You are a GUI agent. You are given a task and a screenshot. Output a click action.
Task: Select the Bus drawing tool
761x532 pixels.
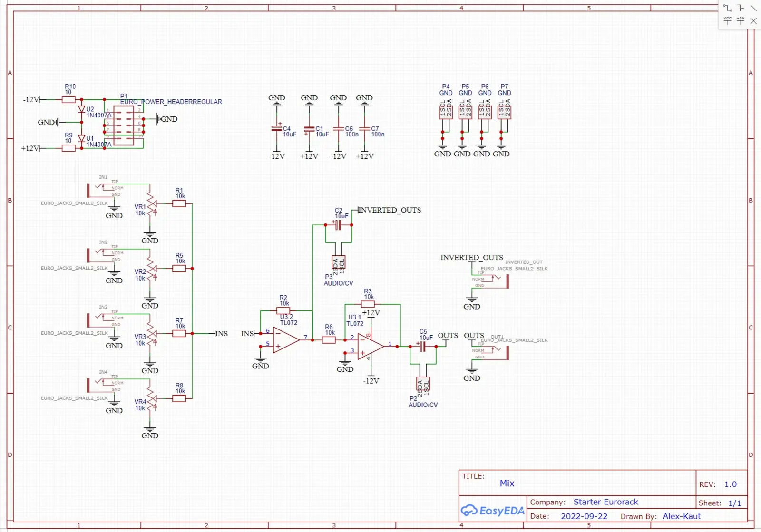[x=741, y=8]
